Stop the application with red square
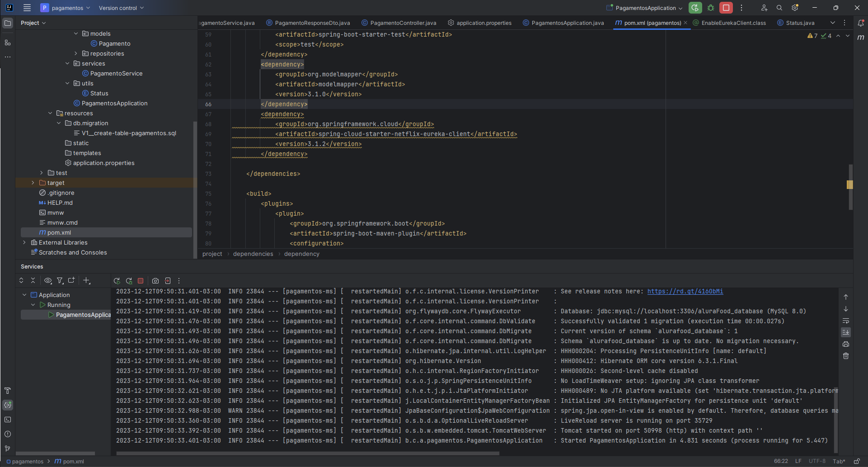 pos(726,8)
